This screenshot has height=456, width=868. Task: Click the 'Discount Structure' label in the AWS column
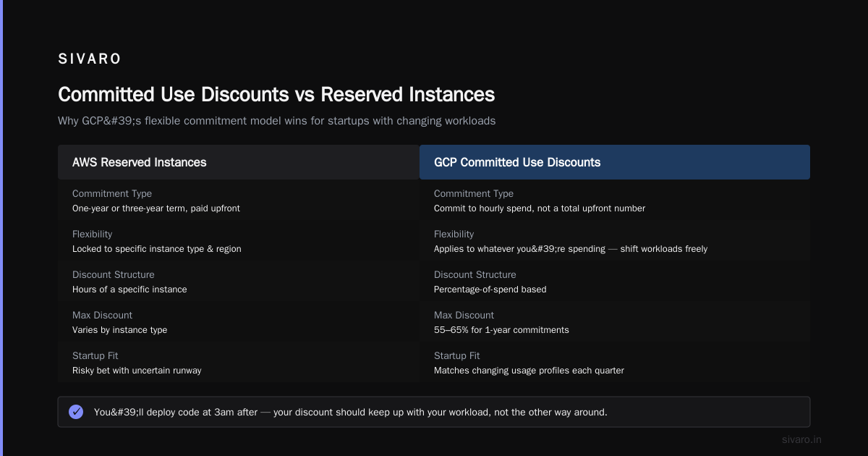point(114,275)
